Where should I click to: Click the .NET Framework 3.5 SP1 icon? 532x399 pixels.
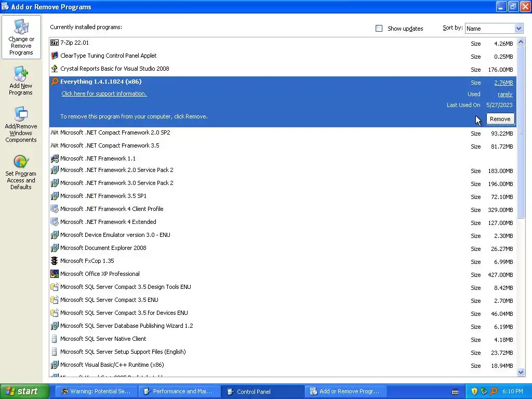54,196
